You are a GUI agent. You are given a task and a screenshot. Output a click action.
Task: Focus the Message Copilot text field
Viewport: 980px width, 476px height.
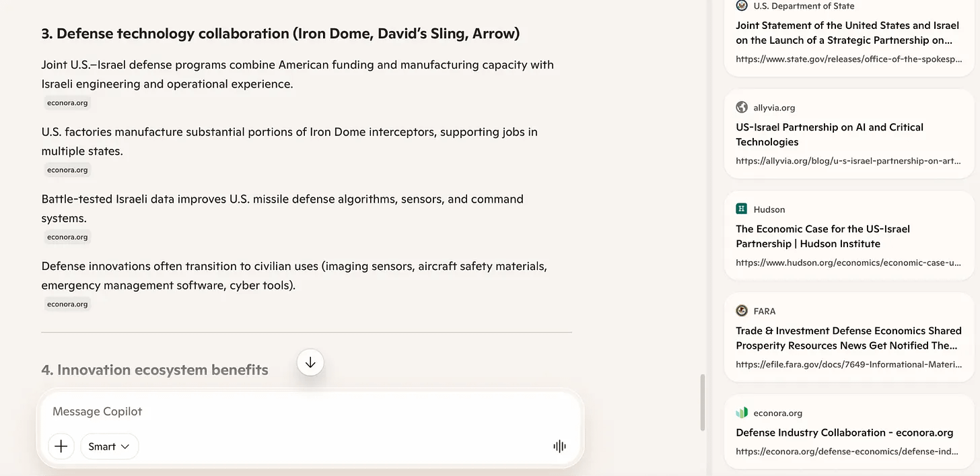pos(310,411)
